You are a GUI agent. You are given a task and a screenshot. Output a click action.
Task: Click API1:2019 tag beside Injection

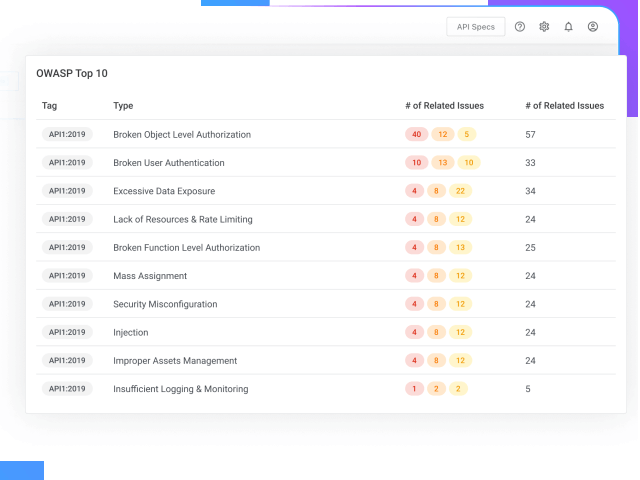point(67,332)
